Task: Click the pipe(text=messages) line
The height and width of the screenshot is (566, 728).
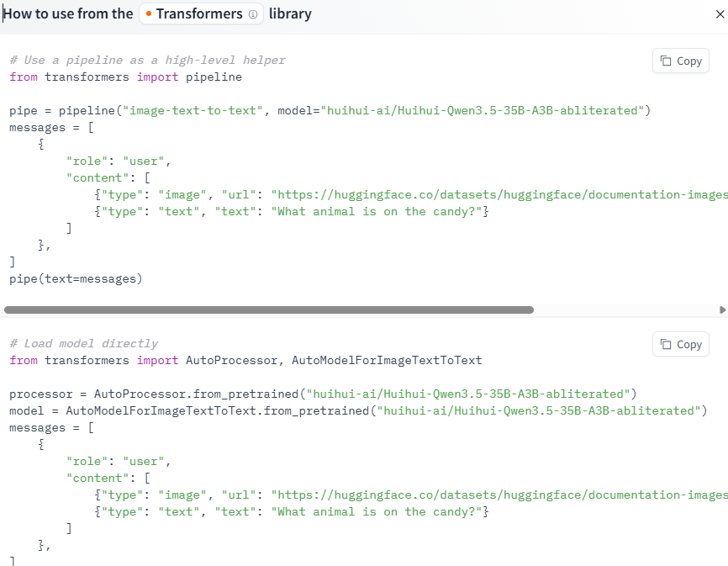Action: coord(76,279)
